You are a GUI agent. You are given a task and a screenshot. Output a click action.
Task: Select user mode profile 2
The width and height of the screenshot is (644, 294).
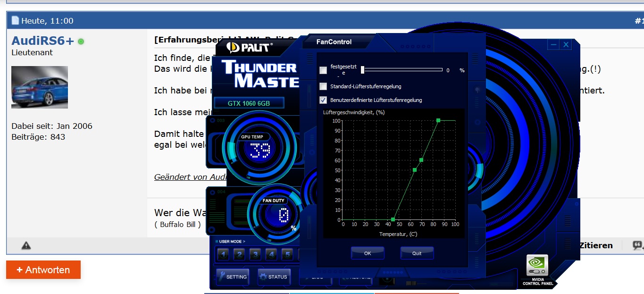[239, 255]
